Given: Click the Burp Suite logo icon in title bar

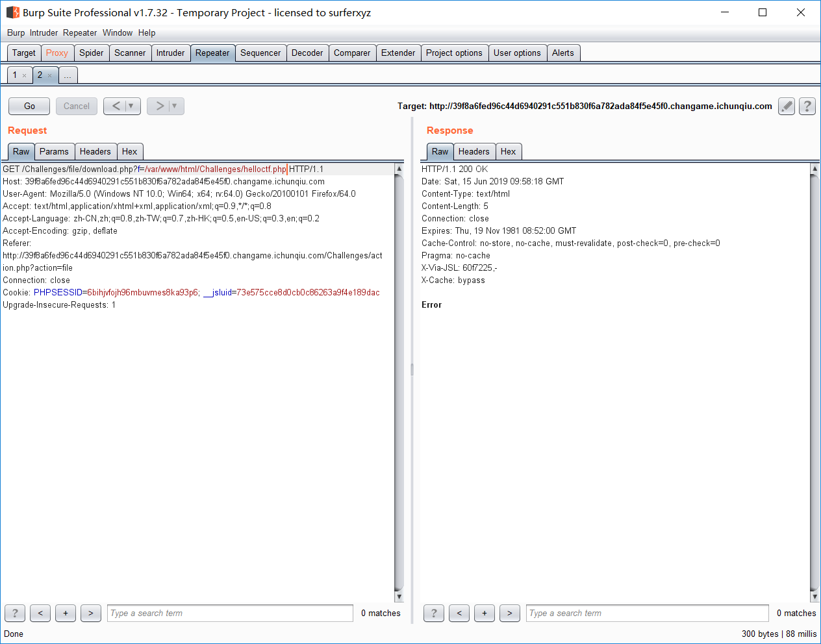Looking at the screenshot, I should [x=12, y=12].
